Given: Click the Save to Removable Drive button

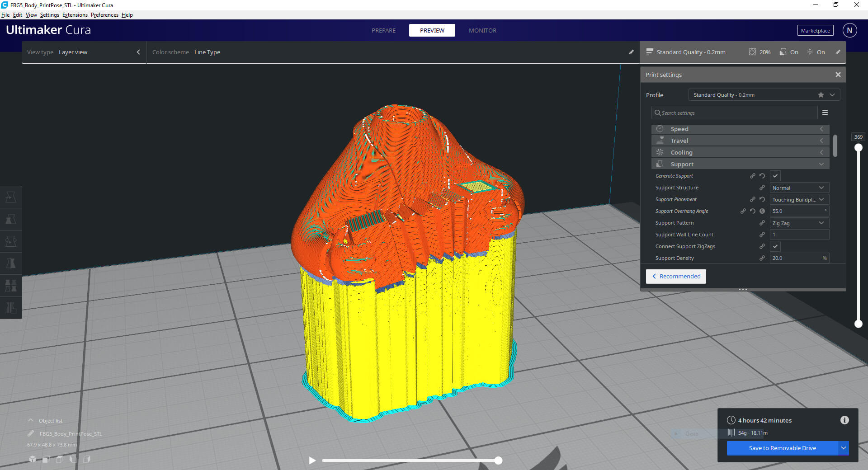Looking at the screenshot, I should pos(782,448).
